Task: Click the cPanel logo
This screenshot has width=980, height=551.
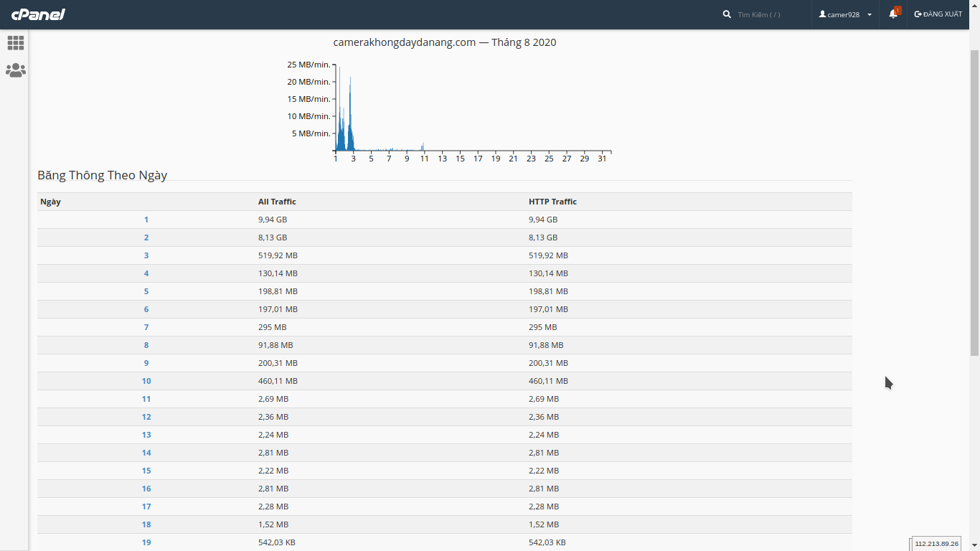Action: tap(38, 14)
